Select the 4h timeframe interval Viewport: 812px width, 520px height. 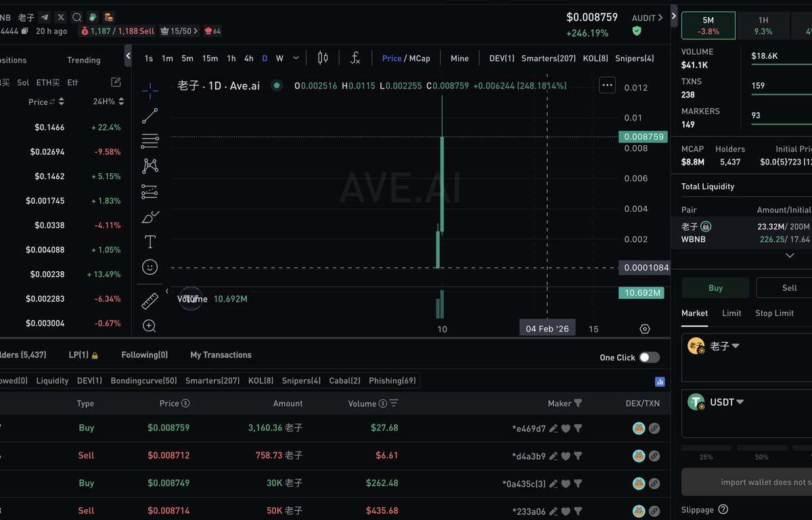[249, 58]
